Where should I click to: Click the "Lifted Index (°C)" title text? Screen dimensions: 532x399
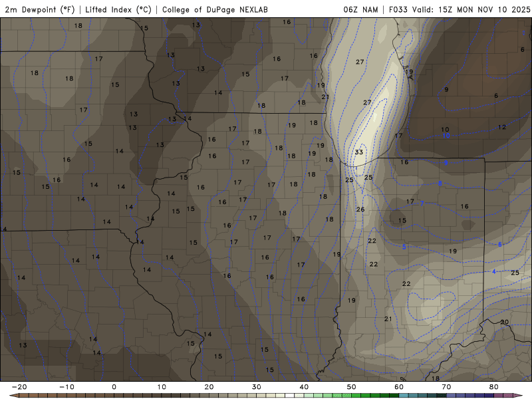point(118,9)
